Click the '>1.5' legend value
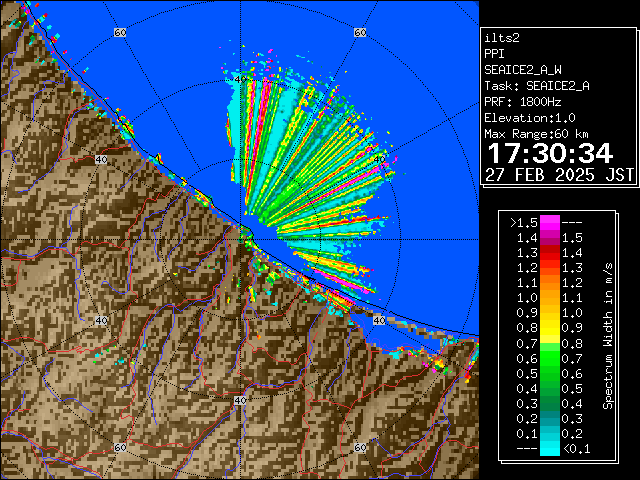This screenshot has width=640, height=480. (x=524, y=223)
